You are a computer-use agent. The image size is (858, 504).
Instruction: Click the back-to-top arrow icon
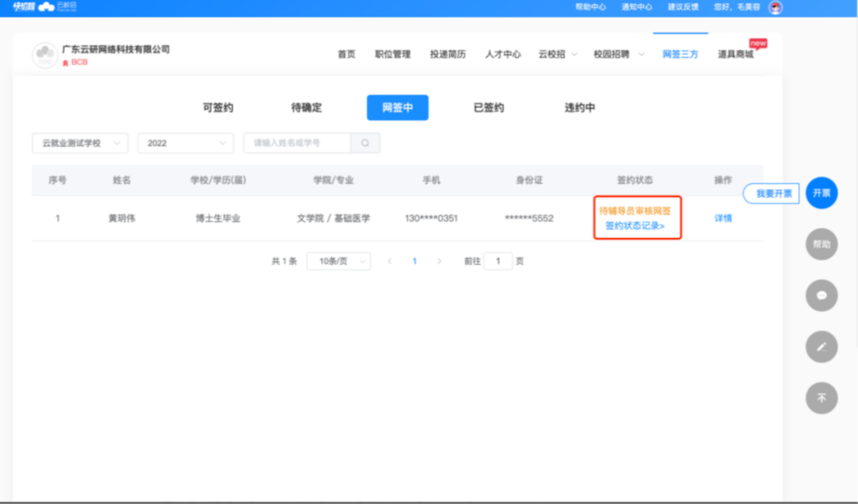point(821,398)
